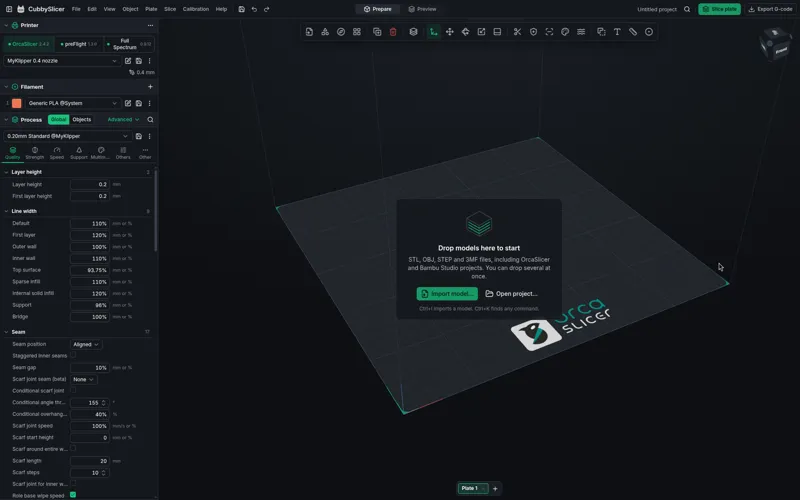Select the color painting palette icon
This screenshot has height=500, width=800.
[565, 32]
